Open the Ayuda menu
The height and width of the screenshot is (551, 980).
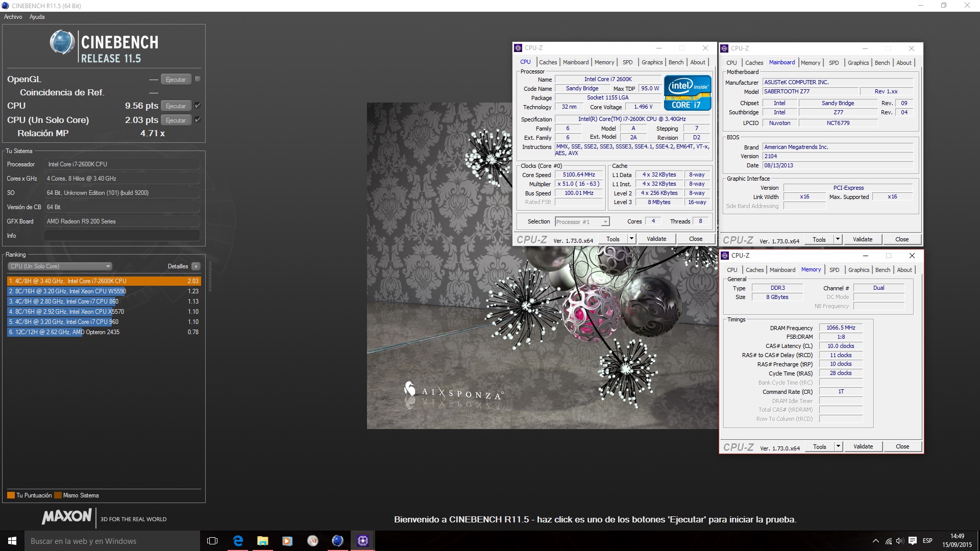pos(37,17)
